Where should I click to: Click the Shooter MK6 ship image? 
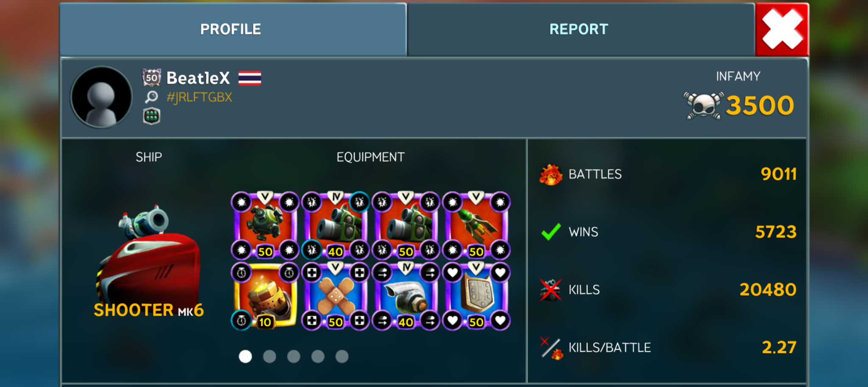coord(148,255)
